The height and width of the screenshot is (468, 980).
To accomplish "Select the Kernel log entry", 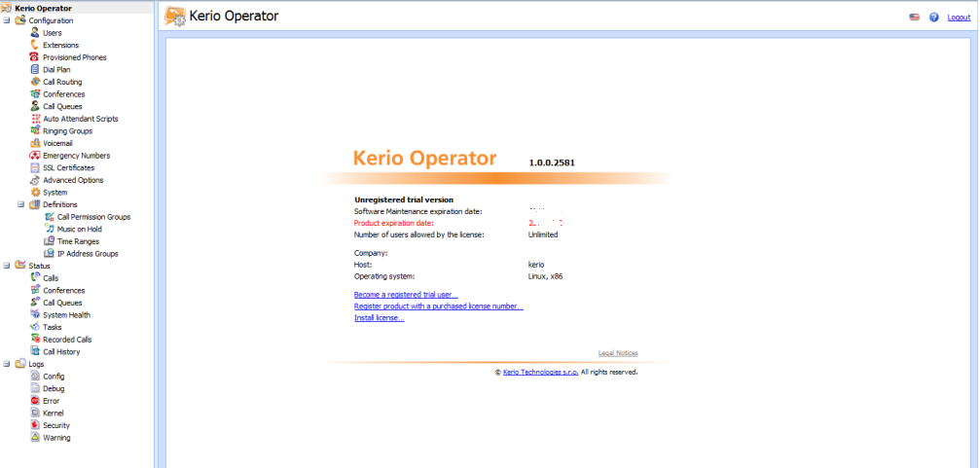I will pyautogui.click(x=54, y=413).
